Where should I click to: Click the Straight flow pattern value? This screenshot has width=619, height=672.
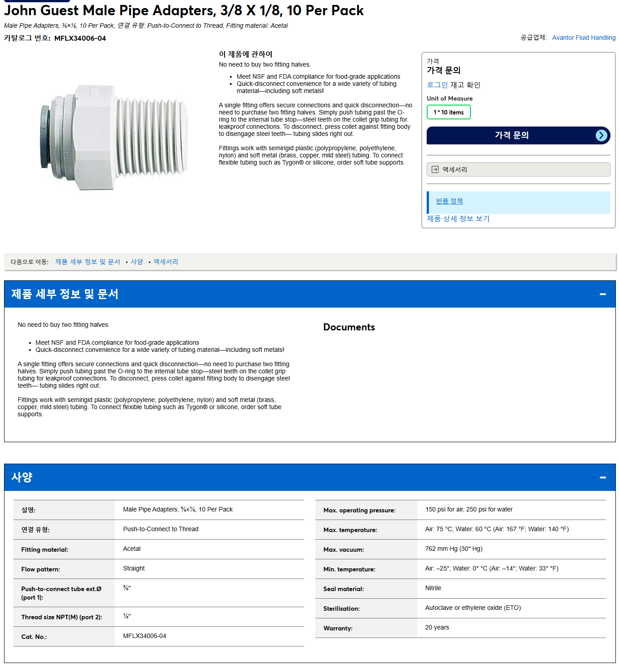(134, 568)
